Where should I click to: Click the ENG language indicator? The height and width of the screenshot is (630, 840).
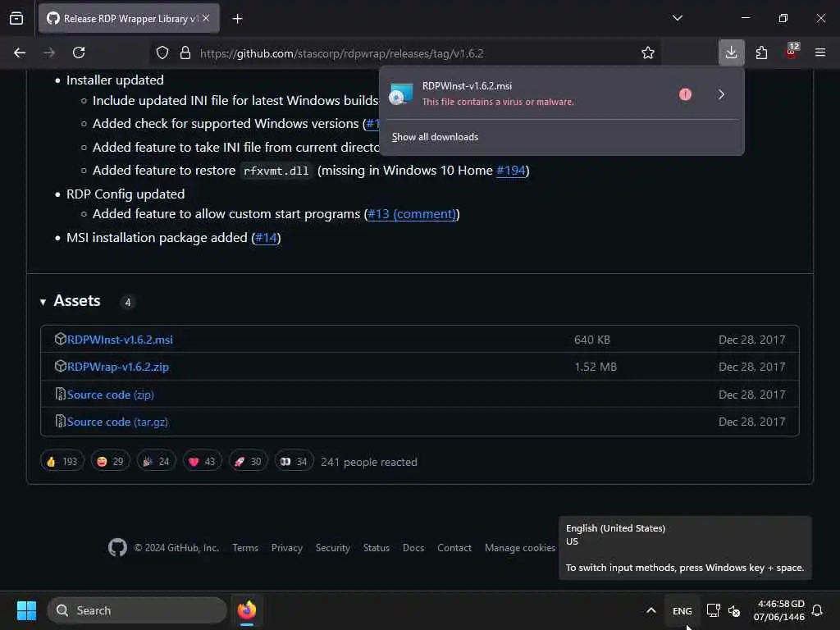click(x=682, y=611)
